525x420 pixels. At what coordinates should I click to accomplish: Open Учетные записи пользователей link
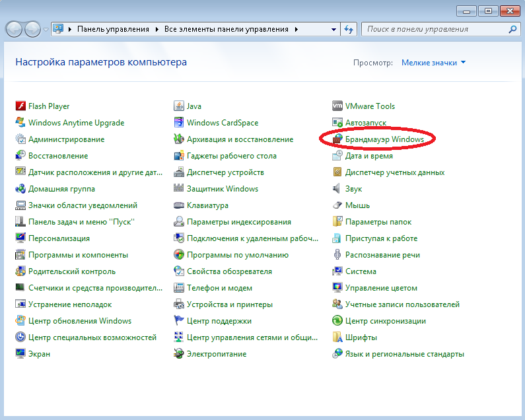(402, 304)
